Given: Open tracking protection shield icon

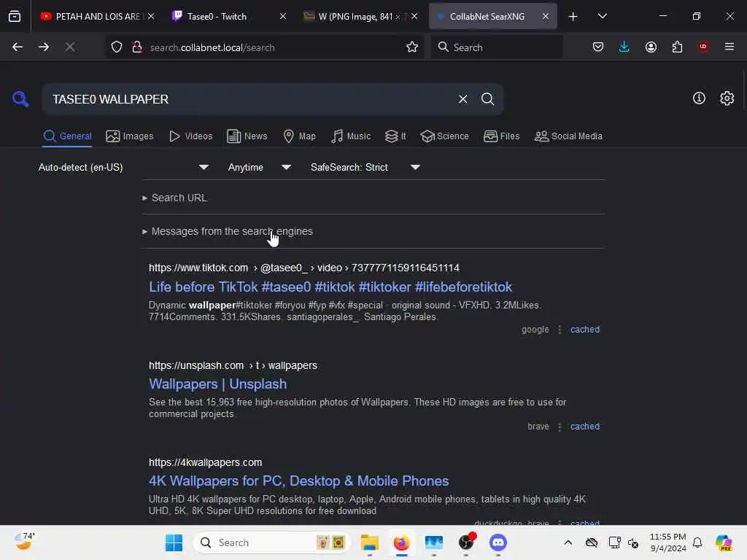Looking at the screenshot, I should pos(117,47).
